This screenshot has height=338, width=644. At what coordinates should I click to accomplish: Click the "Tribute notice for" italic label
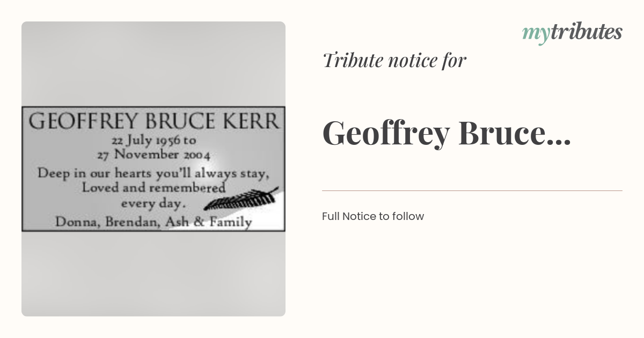pos(394,61)
